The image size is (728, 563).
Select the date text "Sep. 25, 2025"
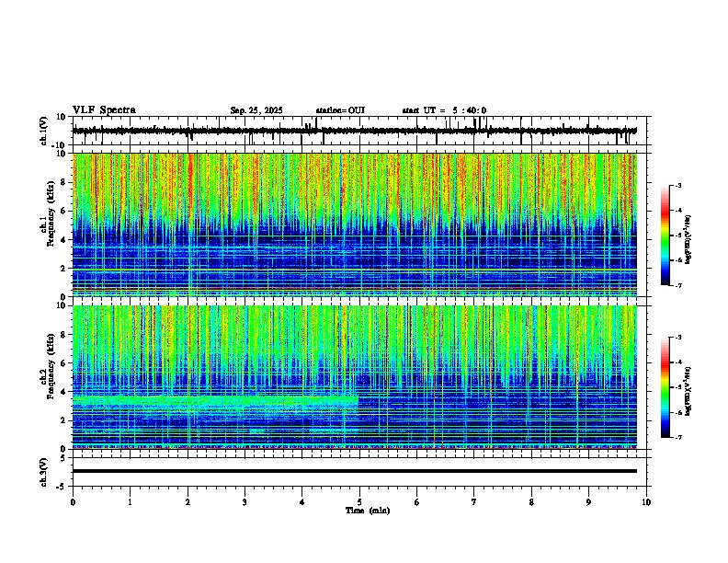[256, 110]
